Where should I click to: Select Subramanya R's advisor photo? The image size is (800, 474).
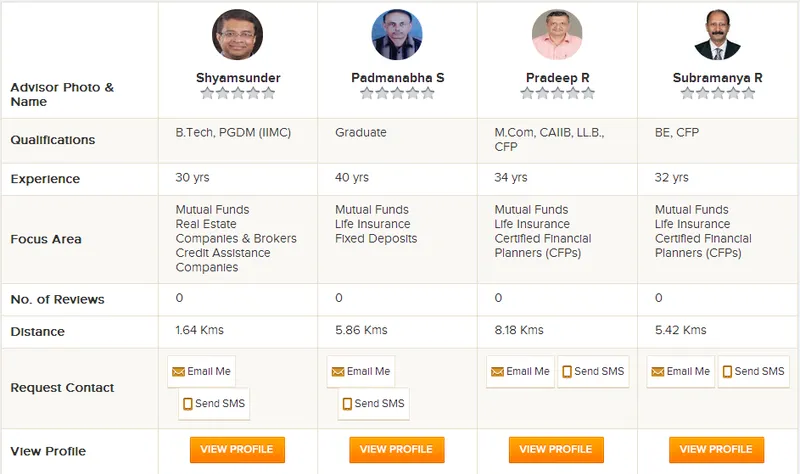(717, 35)
